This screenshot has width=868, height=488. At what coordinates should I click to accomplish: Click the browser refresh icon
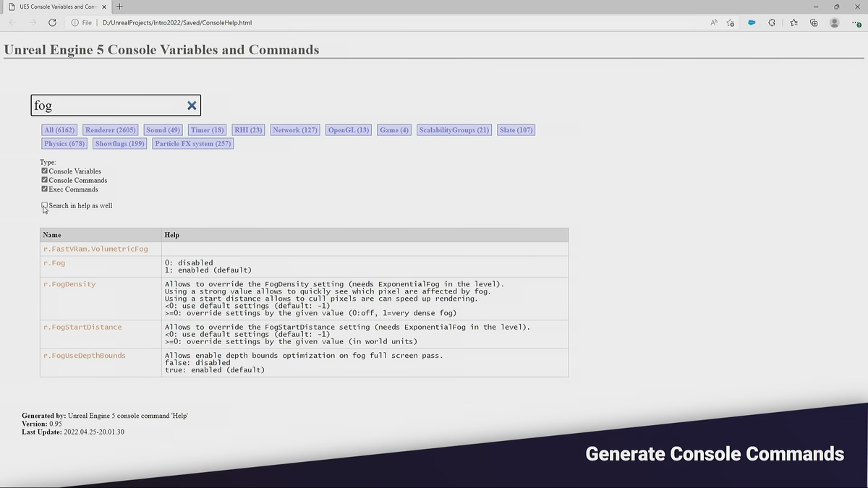pyautogui.click(x=52, y=22)
